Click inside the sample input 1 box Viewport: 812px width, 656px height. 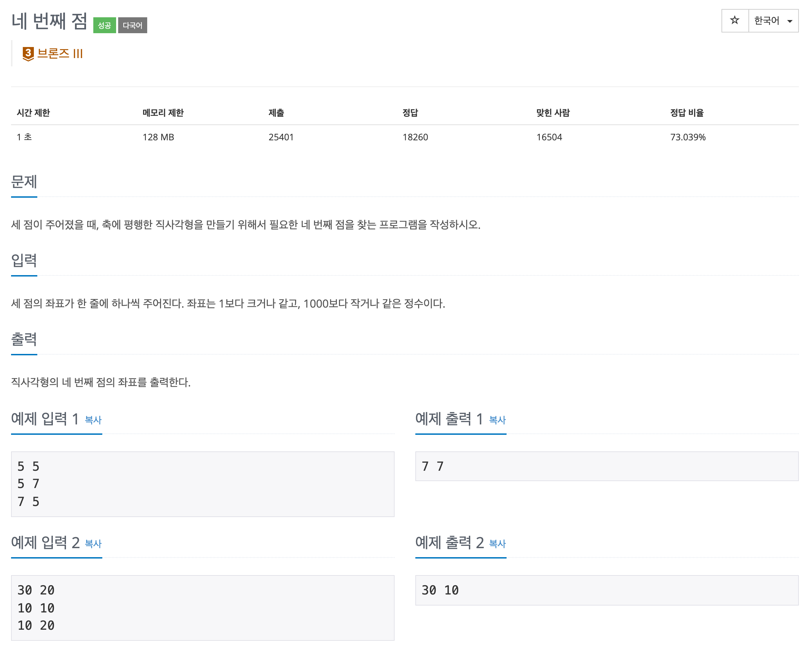point(202,484)
